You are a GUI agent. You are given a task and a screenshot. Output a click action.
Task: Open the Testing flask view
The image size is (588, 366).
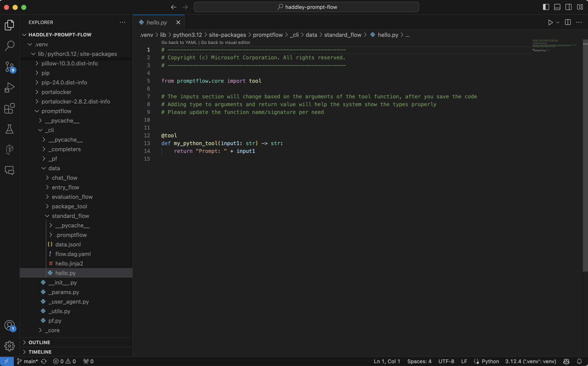coord(10,129)
